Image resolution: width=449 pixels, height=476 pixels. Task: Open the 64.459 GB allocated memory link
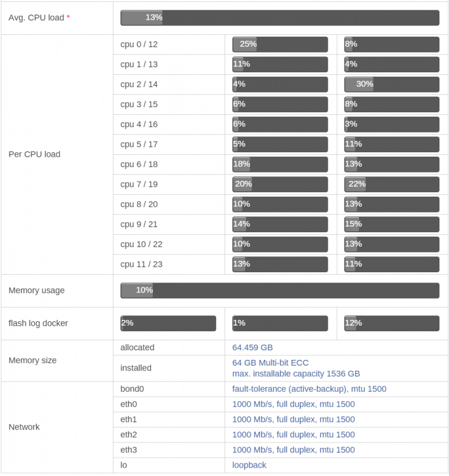click(252, 347)
